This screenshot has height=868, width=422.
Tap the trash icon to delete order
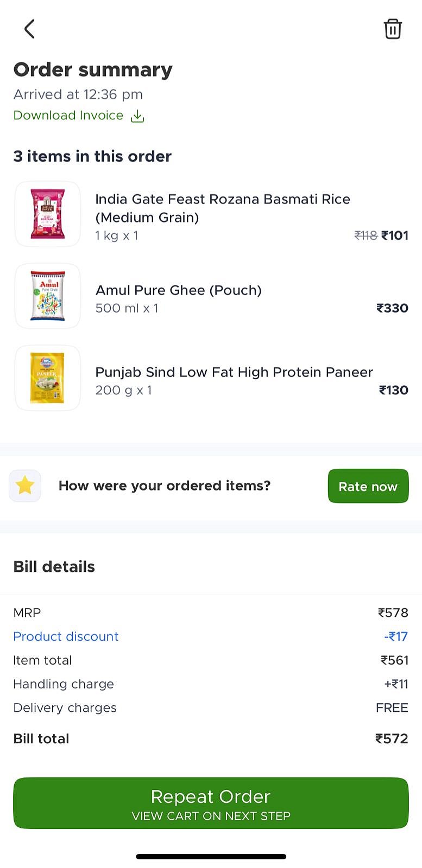tap(393, 29)
